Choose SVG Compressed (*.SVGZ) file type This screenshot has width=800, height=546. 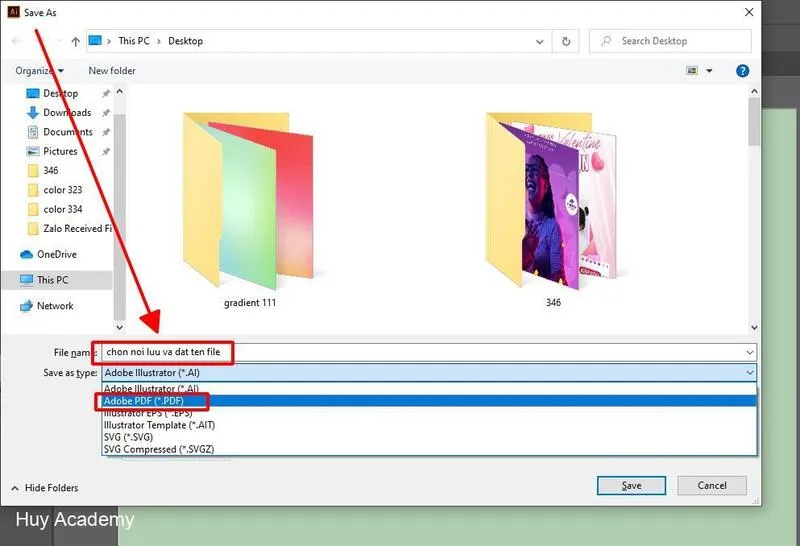[x=429, y=450]
